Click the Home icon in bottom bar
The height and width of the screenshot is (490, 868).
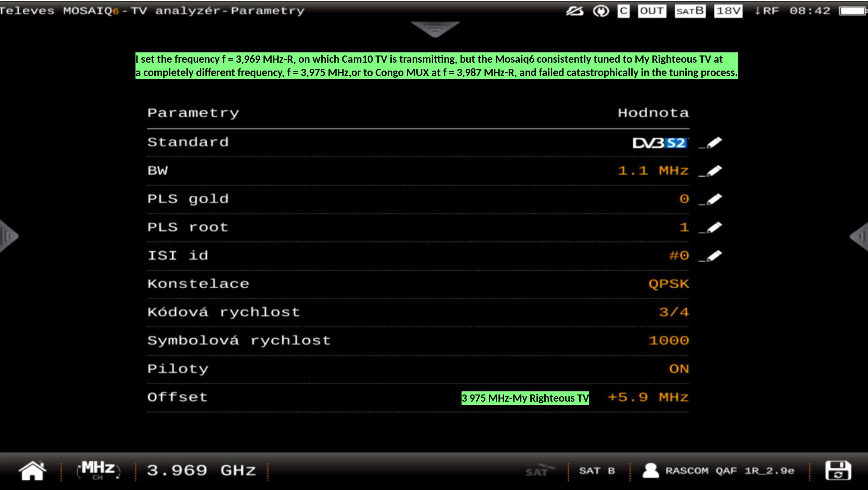tap(32, 470)
